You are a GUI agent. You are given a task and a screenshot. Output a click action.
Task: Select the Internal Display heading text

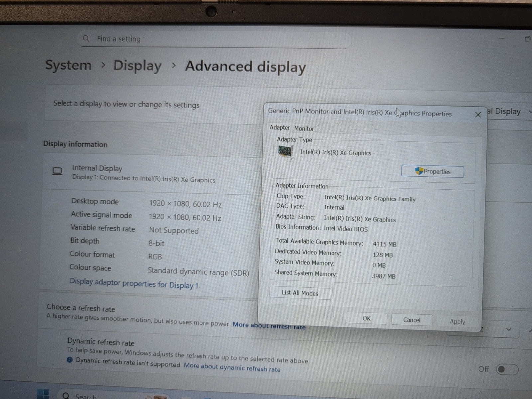97,168
